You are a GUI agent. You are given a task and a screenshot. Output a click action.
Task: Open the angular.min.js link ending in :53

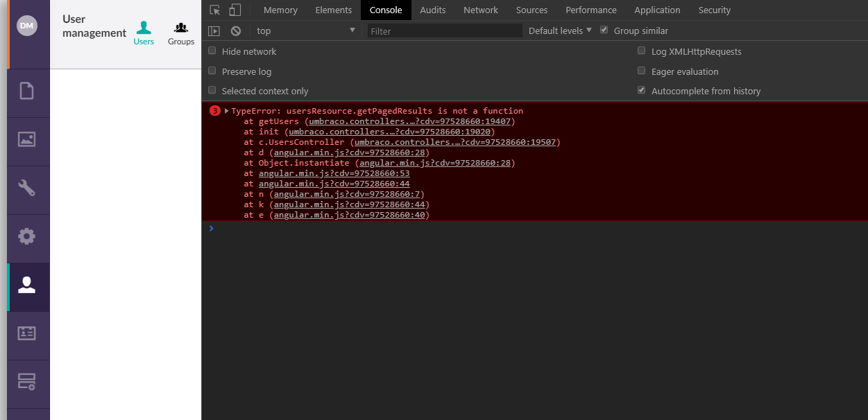pos(334,173)
